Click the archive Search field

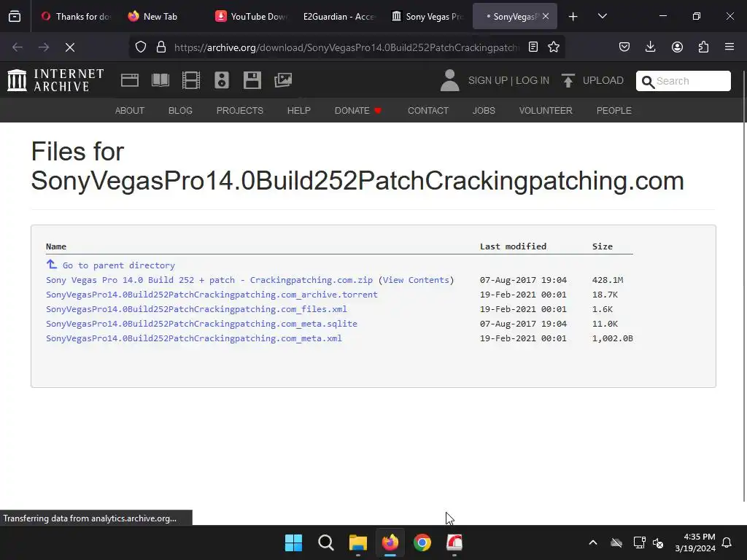tap(683, 81)
